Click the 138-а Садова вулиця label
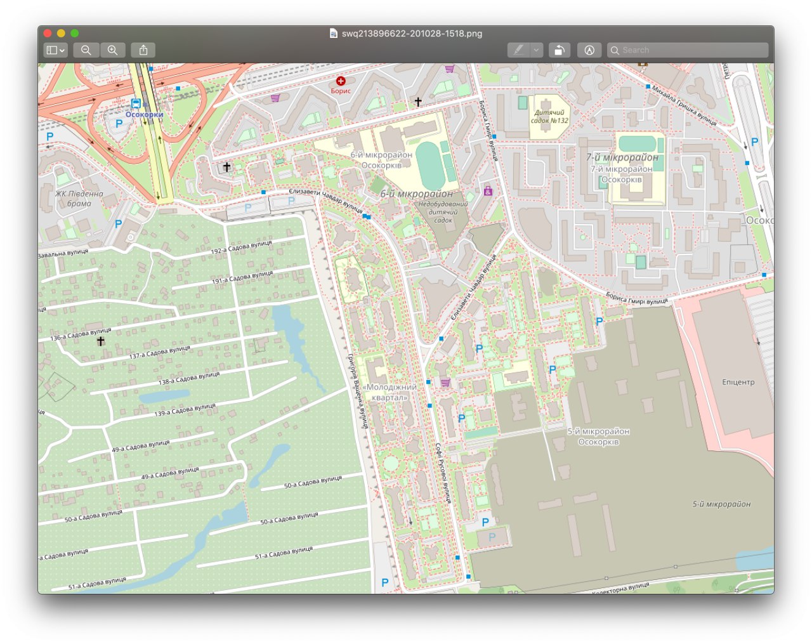 [189, 379]
